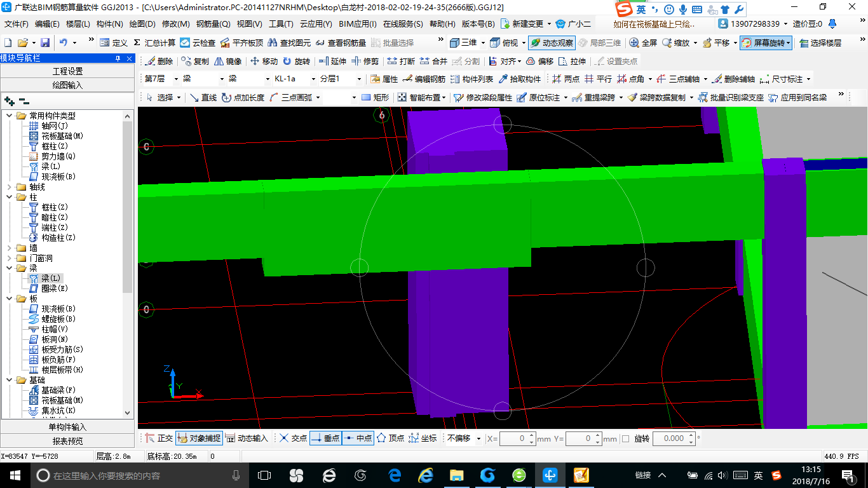
Task: Enable the 旋转 checkbox in bottom bar
Action: (x=626, y=438)
